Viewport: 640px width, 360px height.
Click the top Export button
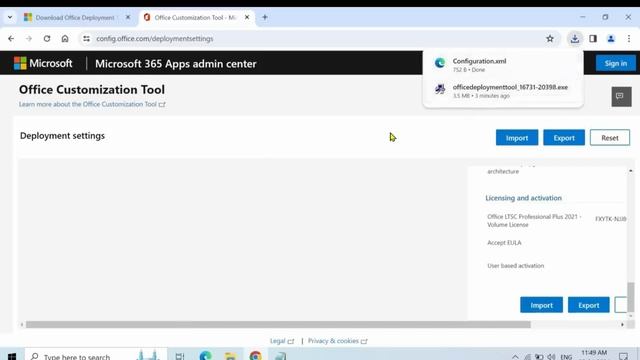[x=564, y=138]
